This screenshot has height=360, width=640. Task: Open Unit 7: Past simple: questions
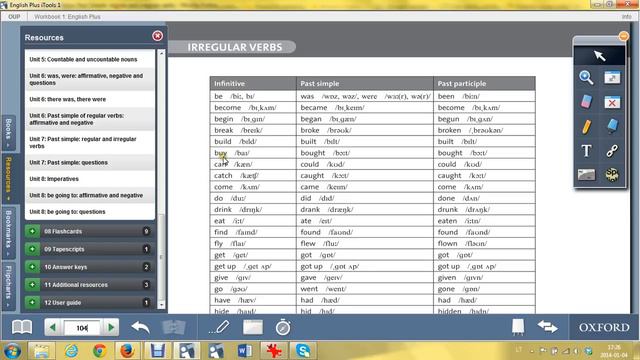click(90, 162)
